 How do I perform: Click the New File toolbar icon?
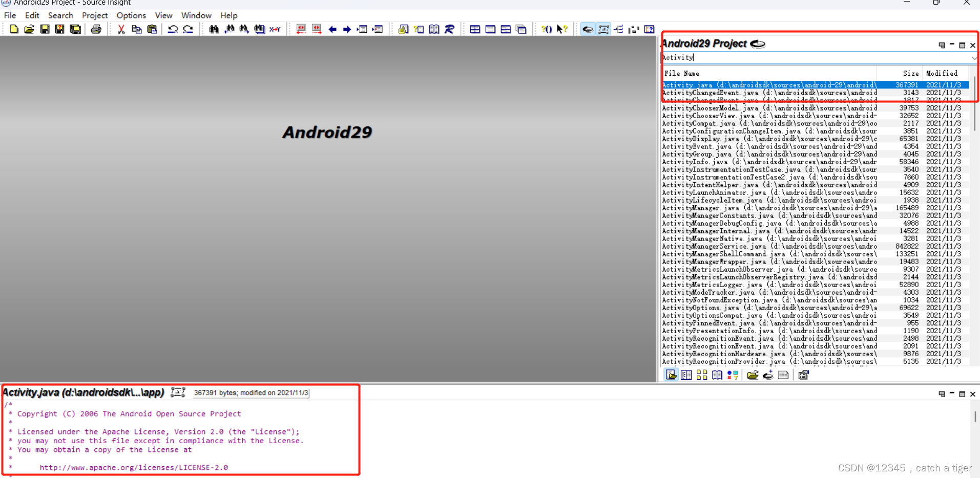click(14, 29)
